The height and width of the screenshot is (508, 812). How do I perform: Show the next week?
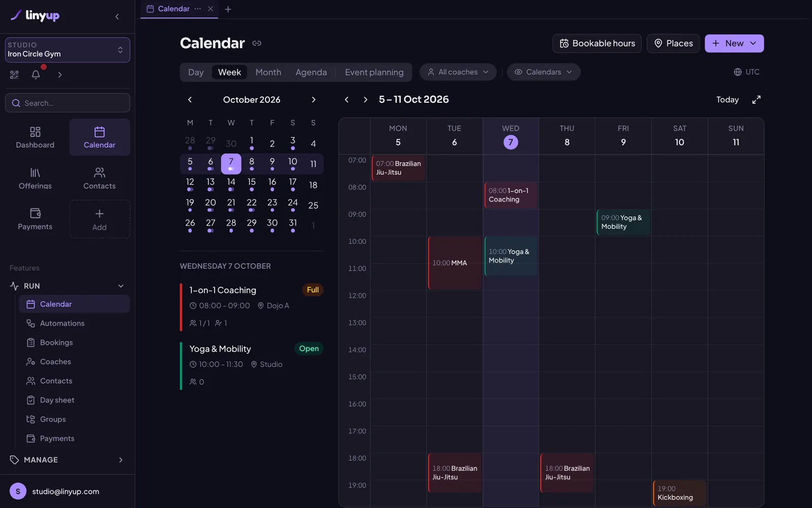tap(365, 100)
